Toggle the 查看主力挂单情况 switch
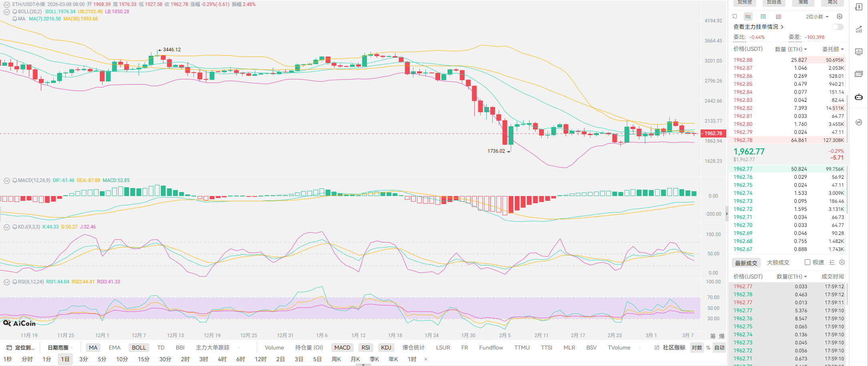868x366 pixels. [x=838, y=27]
